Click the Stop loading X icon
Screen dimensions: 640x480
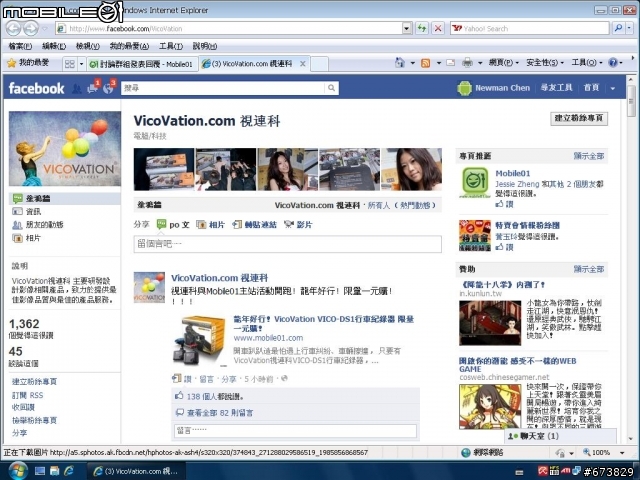coord(438,28)
